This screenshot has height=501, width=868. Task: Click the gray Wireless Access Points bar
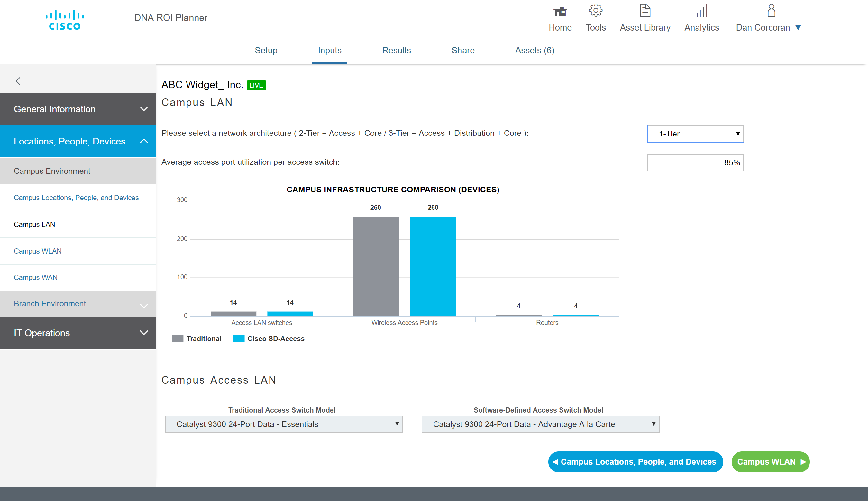pyautogui.click(x=376, y=266)
